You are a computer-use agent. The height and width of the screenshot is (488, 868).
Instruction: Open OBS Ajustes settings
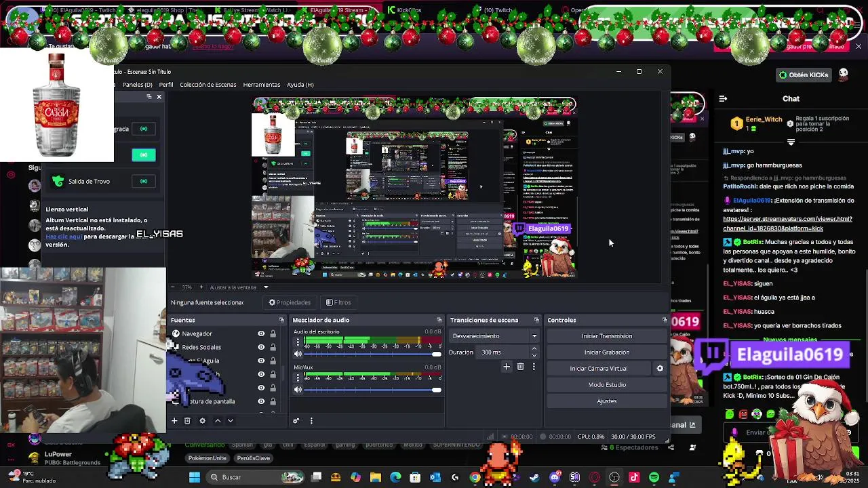tap(607, 401)
